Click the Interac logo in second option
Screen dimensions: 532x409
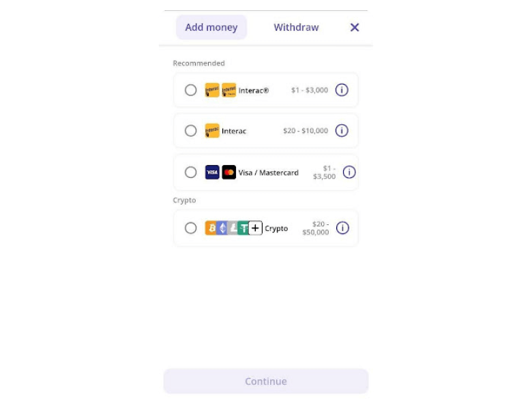click(212, 131)
